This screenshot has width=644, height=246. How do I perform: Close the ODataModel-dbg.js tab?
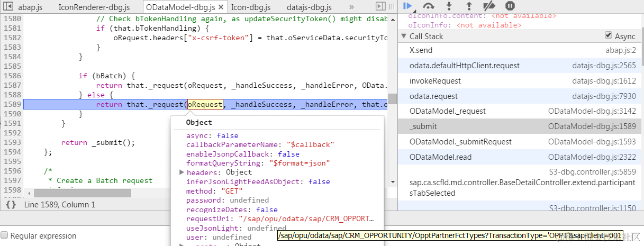tap(222, 7)
